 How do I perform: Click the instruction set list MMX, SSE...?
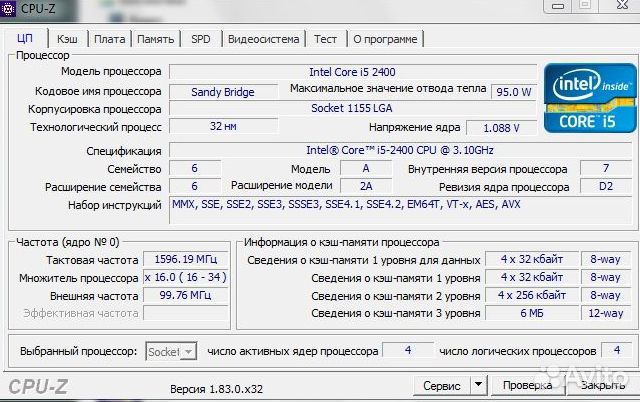400,210
